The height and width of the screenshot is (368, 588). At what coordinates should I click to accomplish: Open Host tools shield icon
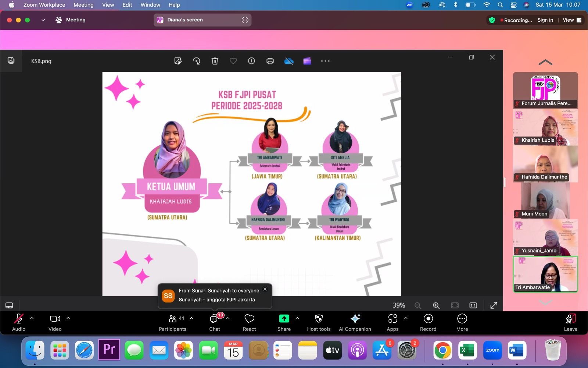(x=319, y=322)
